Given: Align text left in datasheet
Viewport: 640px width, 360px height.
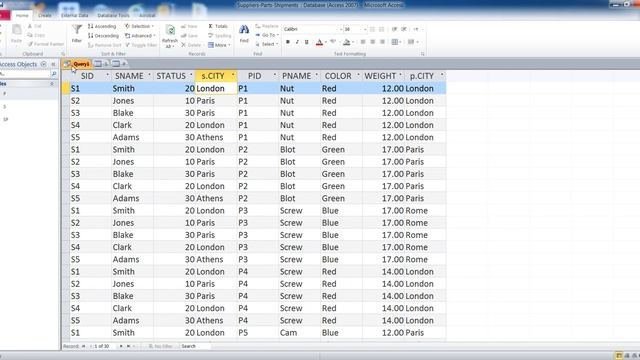Looking at the screenshot, I should tap(363, 42).
